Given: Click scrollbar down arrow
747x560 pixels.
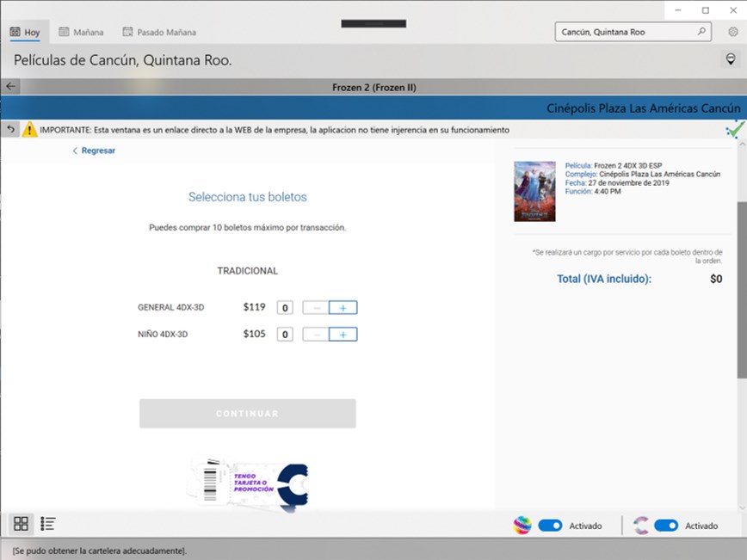Looking at the screenshot, I should [x=742, y=508].
